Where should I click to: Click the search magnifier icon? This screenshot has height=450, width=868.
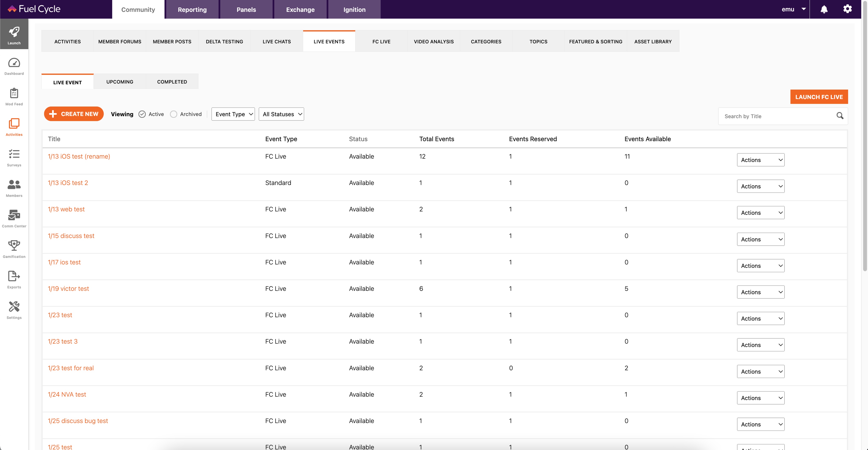[840, 116]
